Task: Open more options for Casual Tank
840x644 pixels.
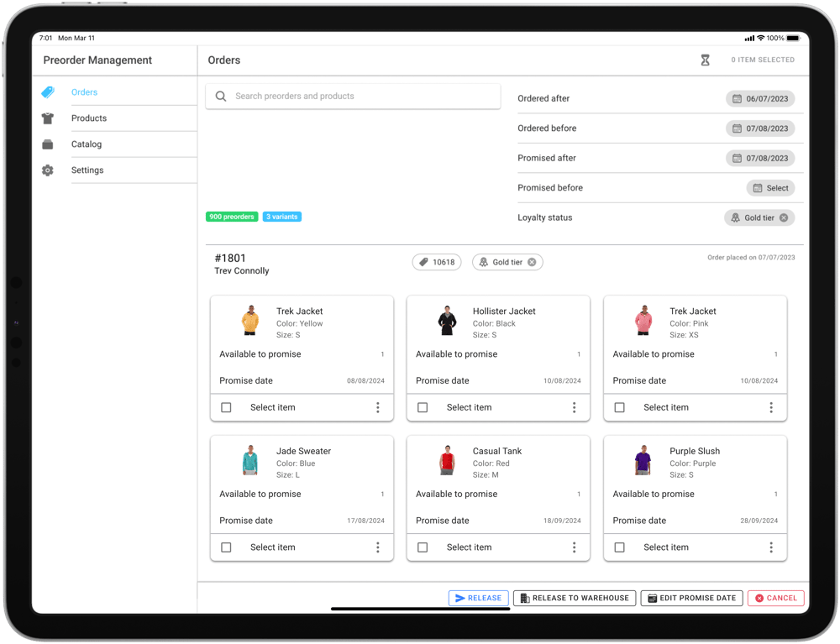Action: [575, 547]
